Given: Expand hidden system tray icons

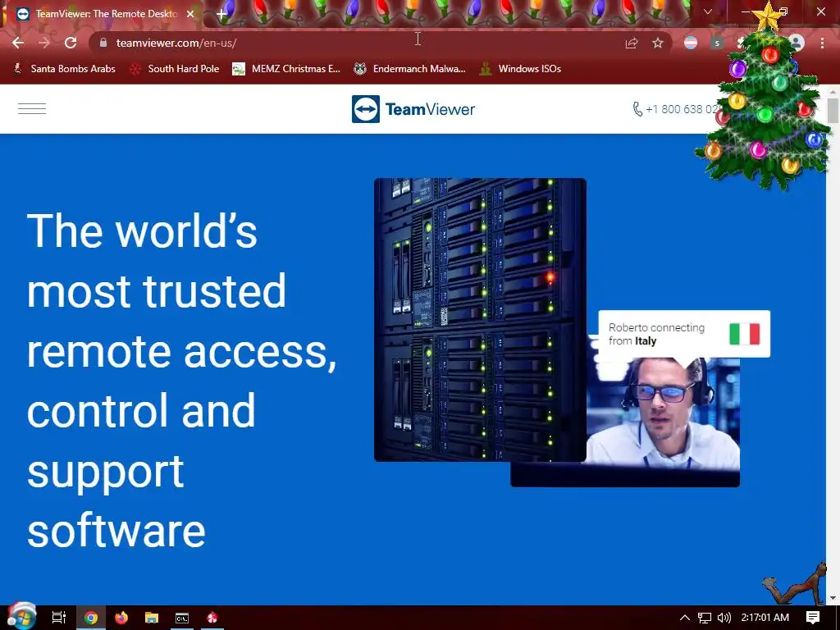Looking at the screenshot, I should [685, 618].
